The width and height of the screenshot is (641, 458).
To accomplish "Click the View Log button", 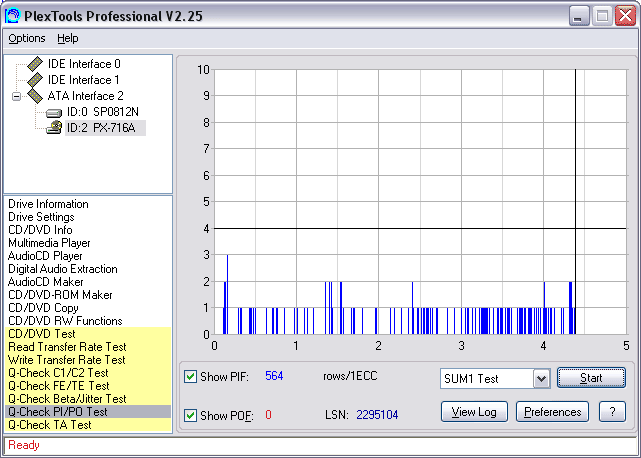I will (x=474, y=412).
